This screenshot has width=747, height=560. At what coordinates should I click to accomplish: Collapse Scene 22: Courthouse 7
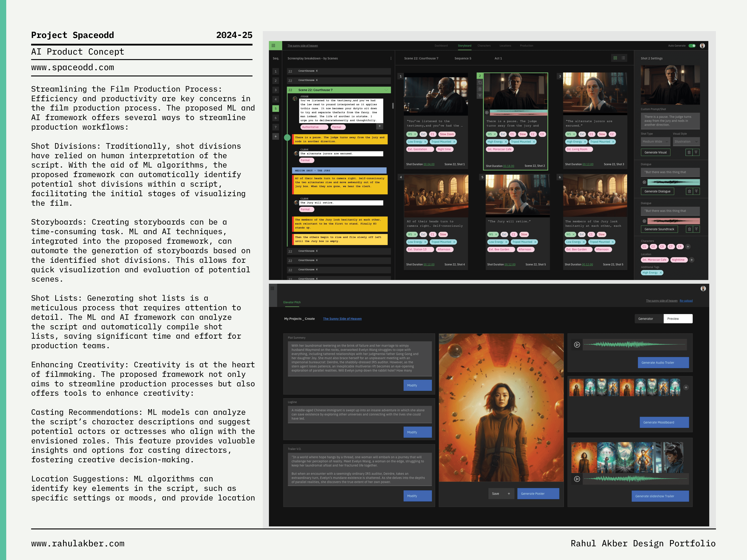[386, 90]
